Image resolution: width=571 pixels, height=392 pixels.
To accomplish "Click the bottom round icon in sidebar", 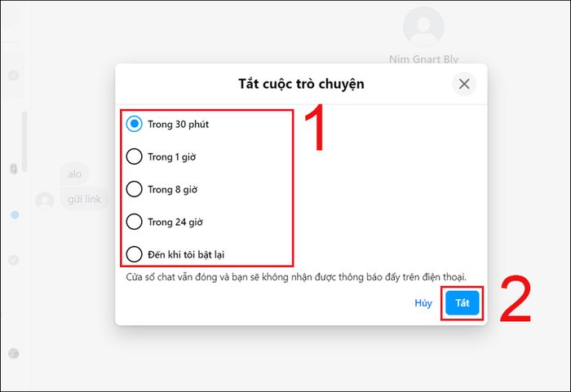I will point(14,354).
